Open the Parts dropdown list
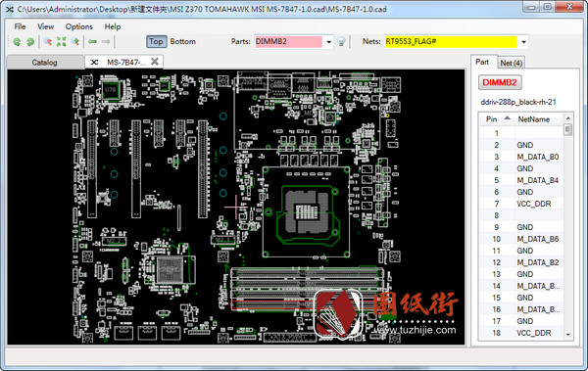This screenshot has width=588, height=371. coord(328,42)
